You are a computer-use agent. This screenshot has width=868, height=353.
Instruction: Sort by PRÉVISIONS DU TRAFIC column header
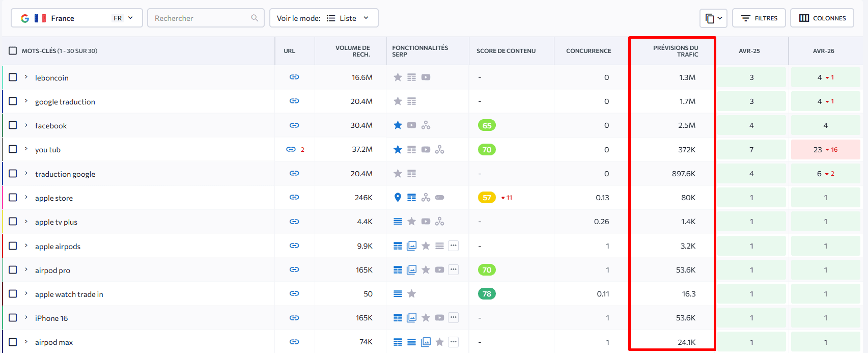(x=676, y=51)
